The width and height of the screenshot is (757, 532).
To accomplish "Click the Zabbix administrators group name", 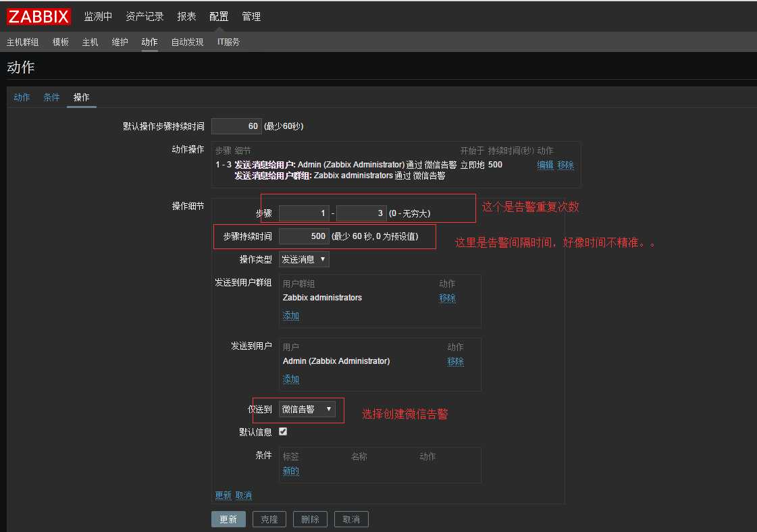I will tap(322, 297).
